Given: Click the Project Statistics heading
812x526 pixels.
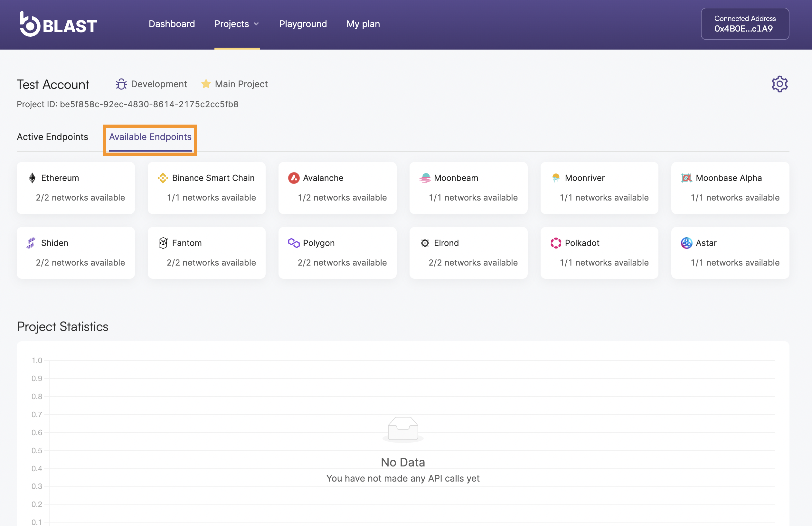Looking at the screenshot, I should tap(62, 326).
